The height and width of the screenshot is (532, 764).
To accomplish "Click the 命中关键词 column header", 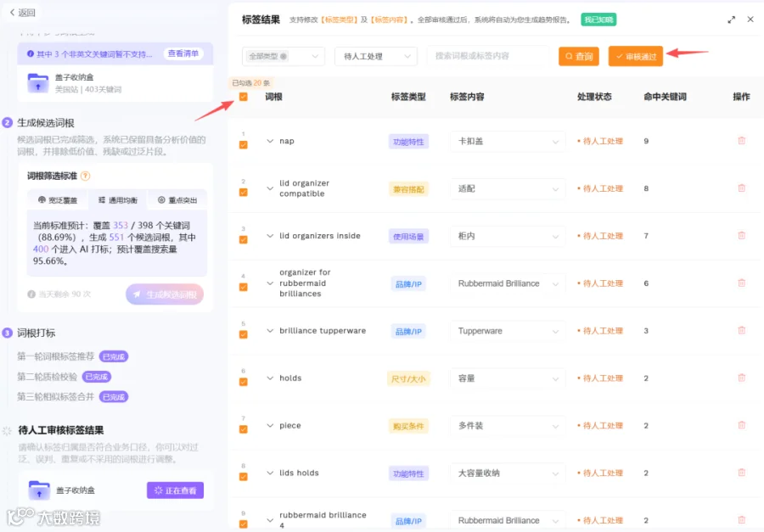I will 665,97.
